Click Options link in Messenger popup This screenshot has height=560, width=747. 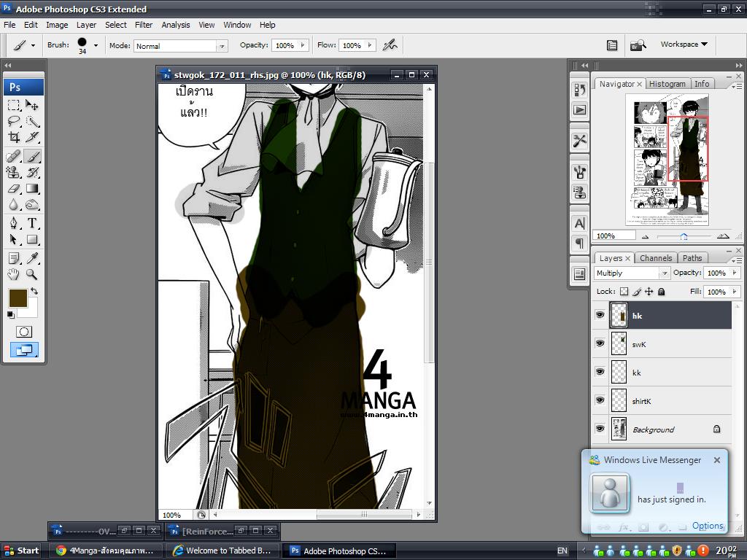tap(708, 526)
